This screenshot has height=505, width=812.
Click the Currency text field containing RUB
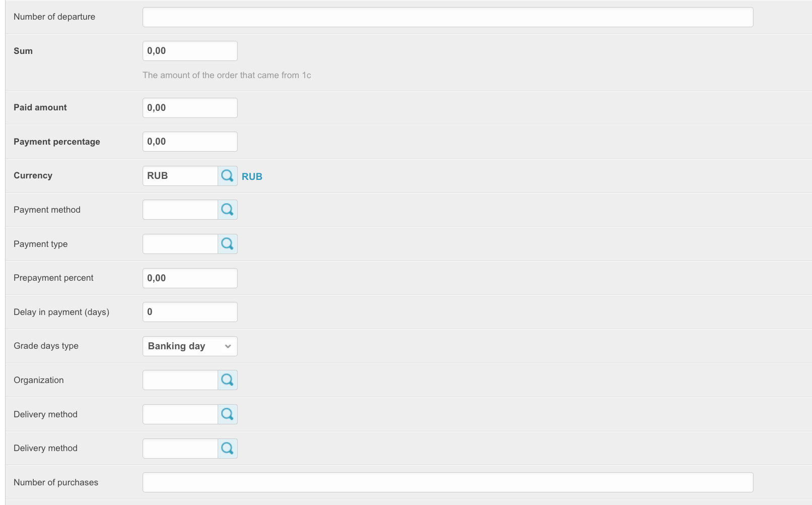(x=180, y=176)
